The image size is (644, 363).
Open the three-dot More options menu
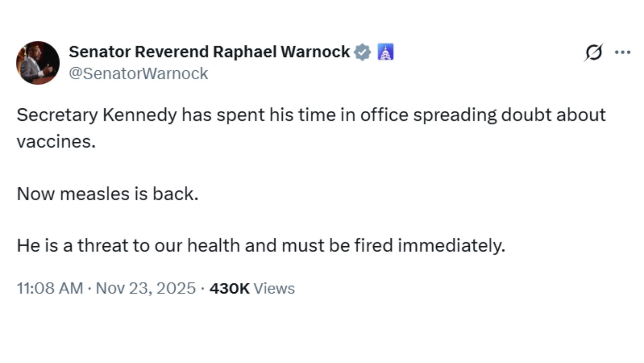(x=622, y=52)
